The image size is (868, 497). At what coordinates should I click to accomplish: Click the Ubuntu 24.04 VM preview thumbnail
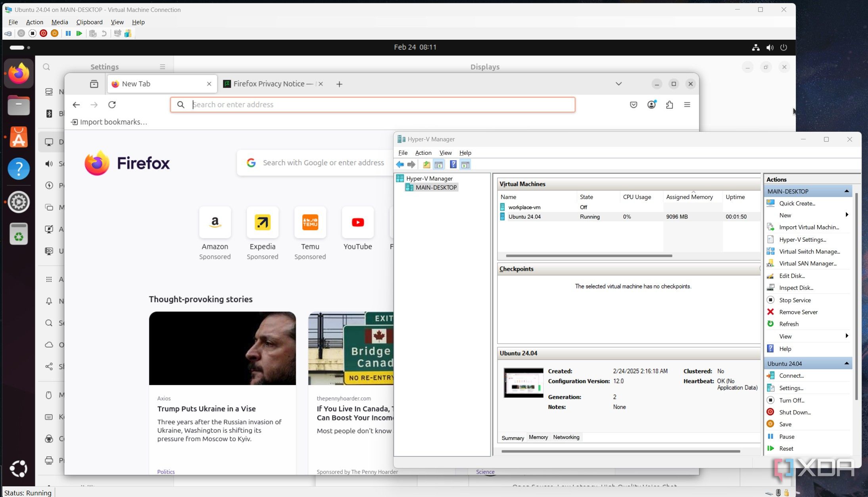523,383
